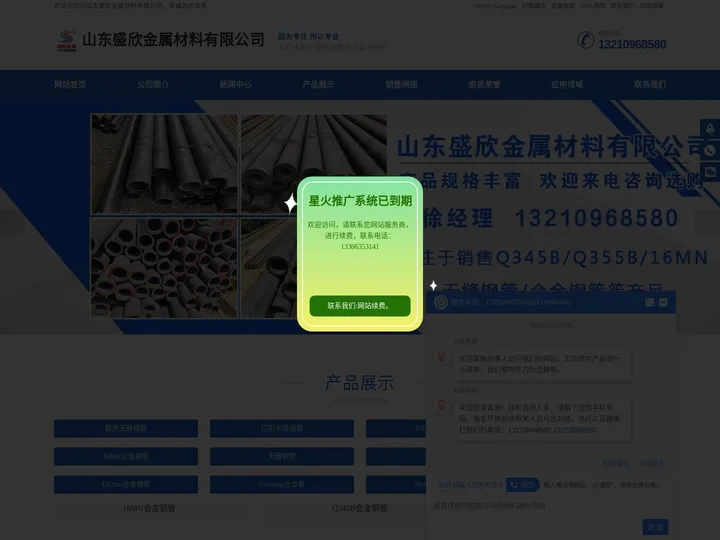The width and height of the screenshot is (720, 540).
Task: Click the smiley avatar in chat header
Action: [441, 302]
